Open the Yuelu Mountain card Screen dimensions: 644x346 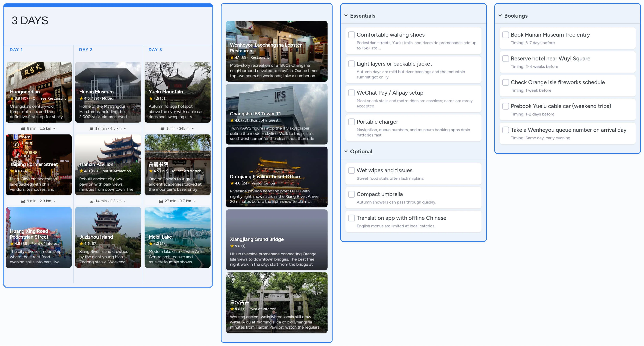click(178, 92)
